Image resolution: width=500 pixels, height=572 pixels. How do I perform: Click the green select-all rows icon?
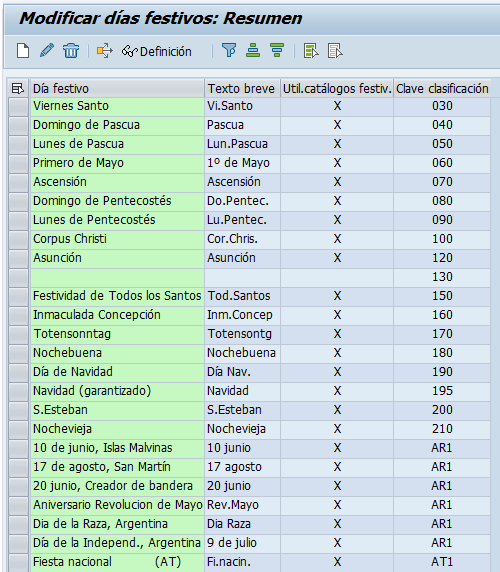(x=311, y=51)
